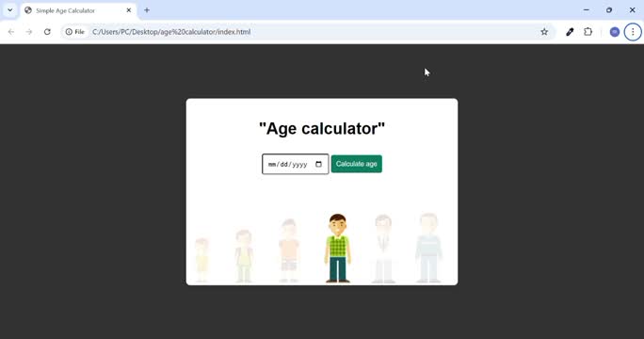The image size is (644, 339).
Task: Restore down the browser window
Action: 609,9
